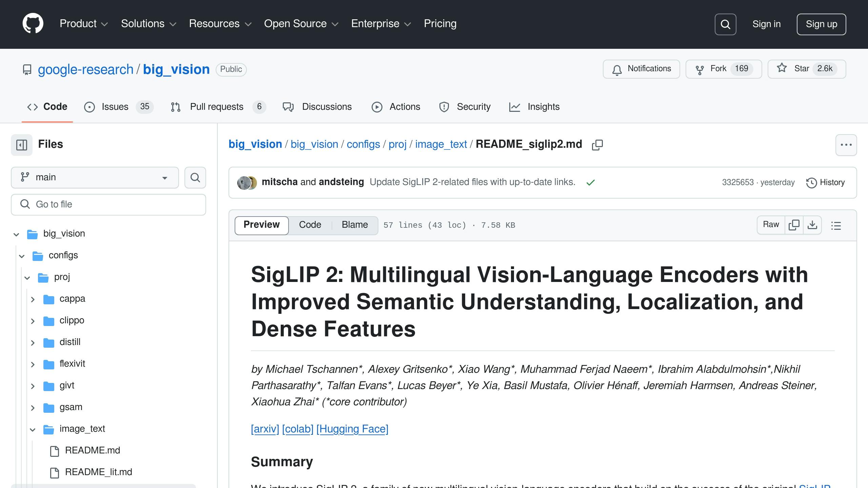The image size is (868, 488).
Task: Open the three-dot more file actions menu
Action: (x=846, y=145)
